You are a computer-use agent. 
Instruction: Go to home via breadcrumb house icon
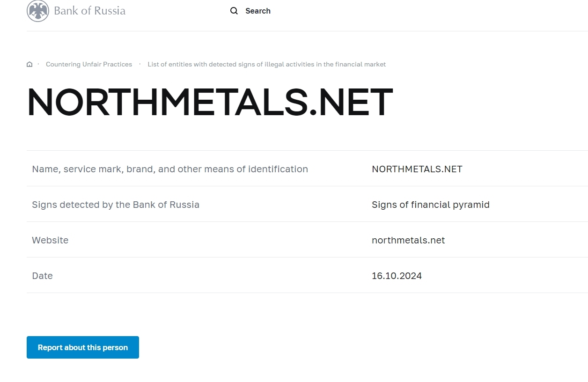(x=29, y=64)
